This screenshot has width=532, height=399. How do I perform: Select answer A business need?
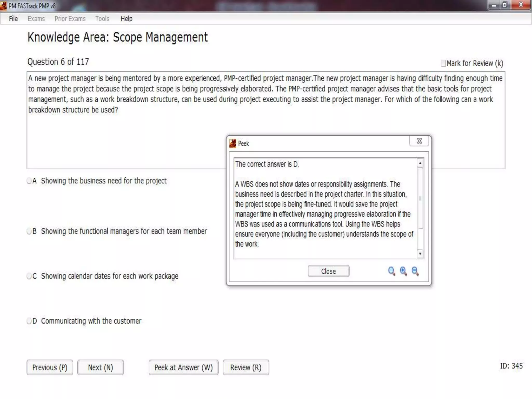coord(29,181)
